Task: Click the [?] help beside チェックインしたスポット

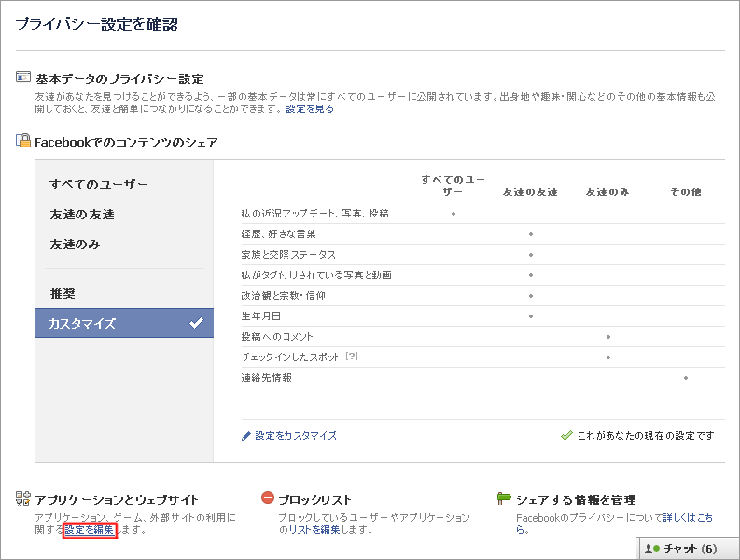Action: [352, 357]
